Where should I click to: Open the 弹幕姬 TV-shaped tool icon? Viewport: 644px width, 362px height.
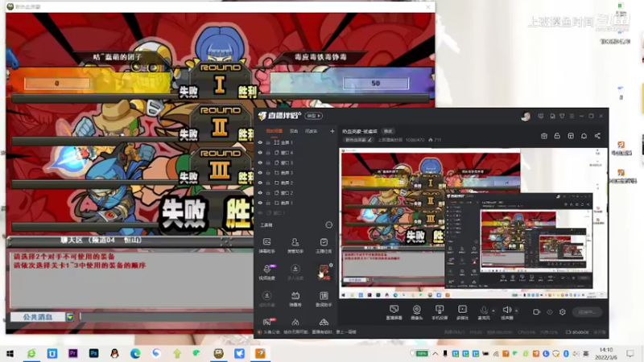click(295, 298)
